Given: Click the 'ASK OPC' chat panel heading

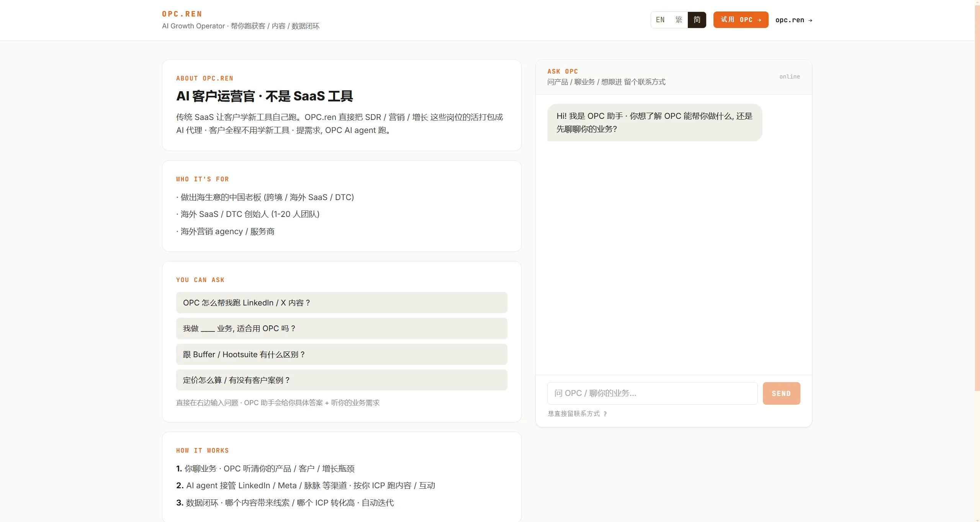Looking at the screenshot, I should click(563, 72).
